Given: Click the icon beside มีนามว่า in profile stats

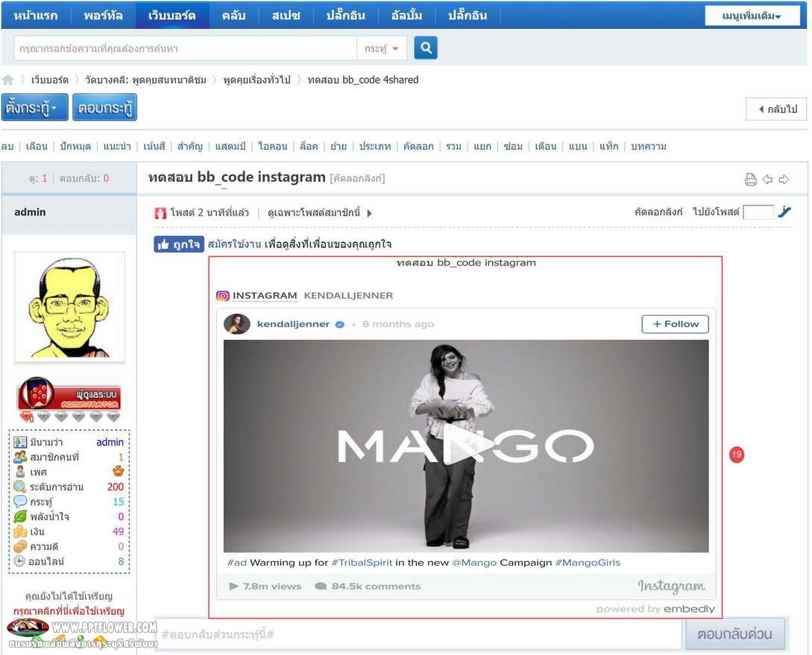Looking at the screenshot, I should (20, 442).
